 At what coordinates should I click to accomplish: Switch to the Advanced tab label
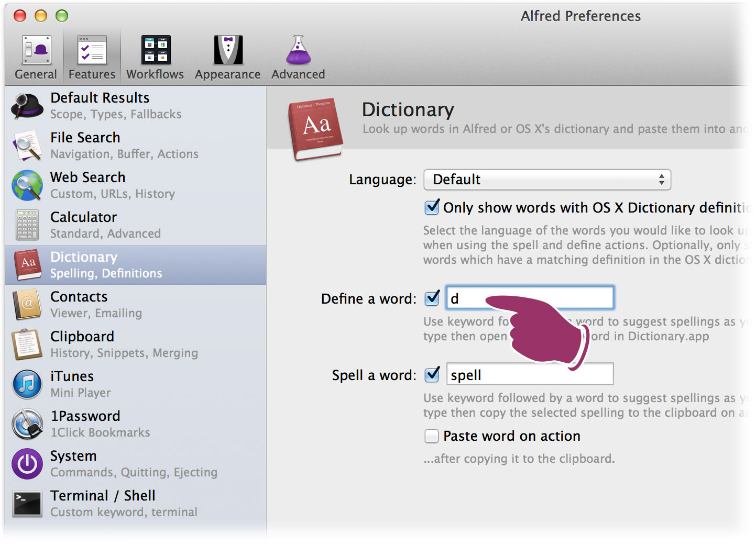click(298, 74)
